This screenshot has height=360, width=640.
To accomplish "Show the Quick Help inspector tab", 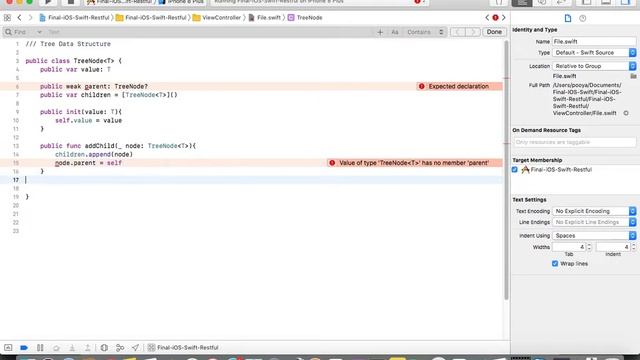I will coord(582,18).
